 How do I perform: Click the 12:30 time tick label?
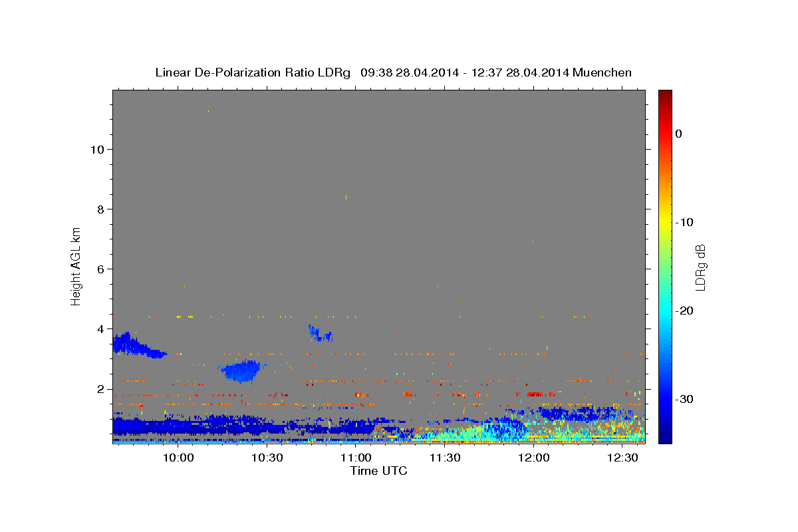(622, 458)
